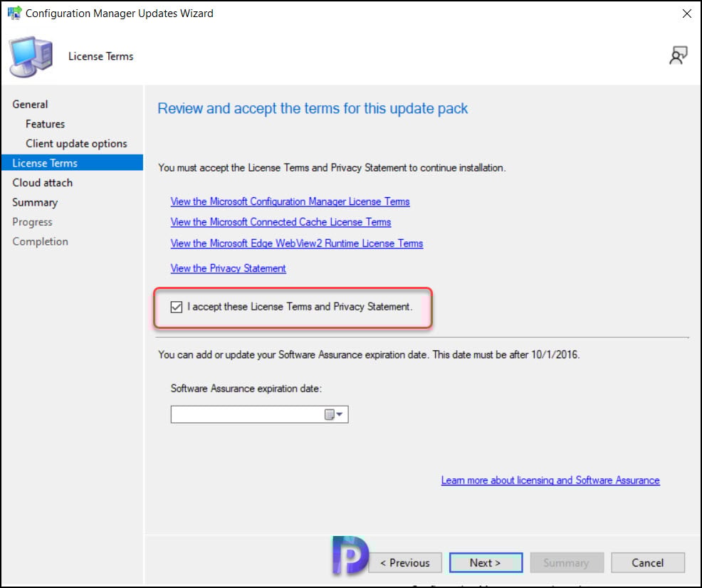Click into the Software Assurance expiration date field
The image size is (702, 588).
259,414
